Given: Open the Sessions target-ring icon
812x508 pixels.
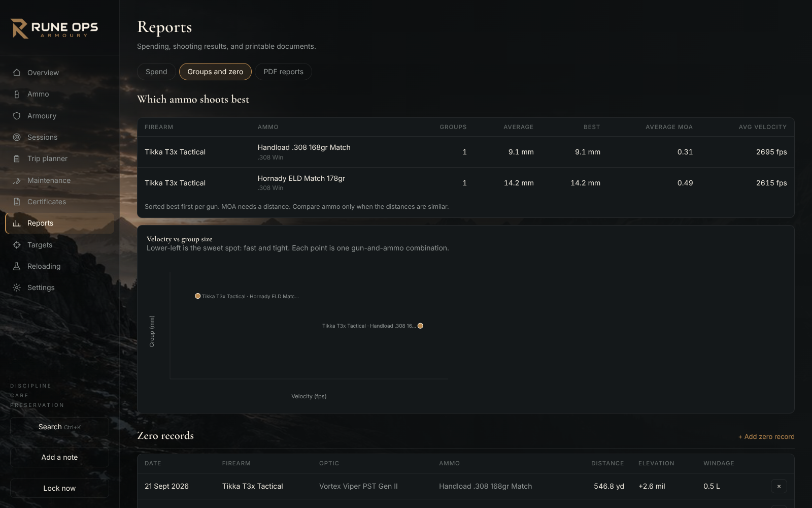Looking at the screenshot, I should click(17, 137).
